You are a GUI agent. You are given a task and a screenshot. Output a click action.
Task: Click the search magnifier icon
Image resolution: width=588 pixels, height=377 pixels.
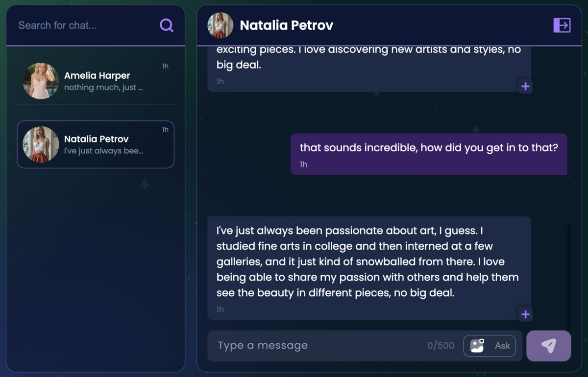[167, 25]
